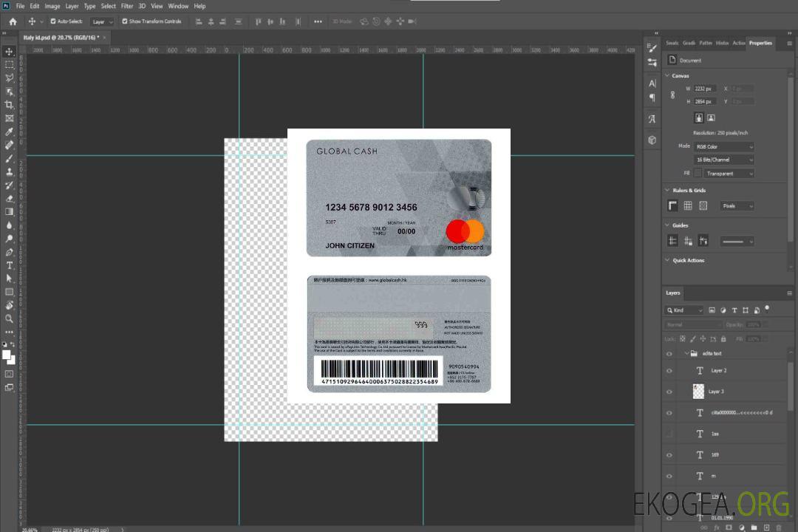Select the Path Selection tool
The height and width of the screenshot is (532, 798).
[9, 279]
